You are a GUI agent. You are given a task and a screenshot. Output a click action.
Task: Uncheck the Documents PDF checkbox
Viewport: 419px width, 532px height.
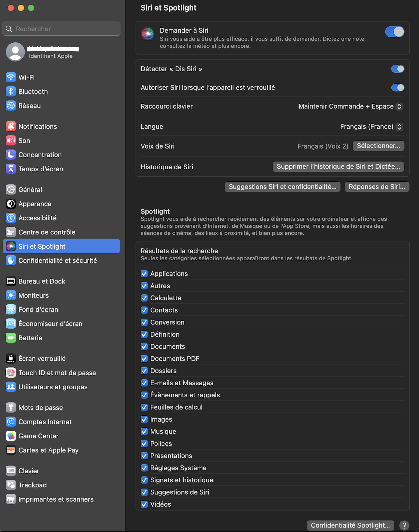tap(144, 358)
